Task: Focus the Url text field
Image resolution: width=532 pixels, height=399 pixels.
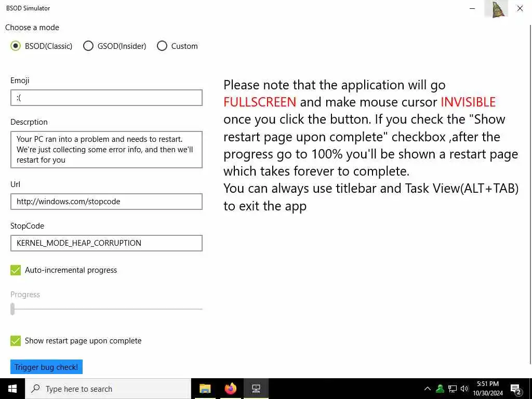Action: point(107,202)
